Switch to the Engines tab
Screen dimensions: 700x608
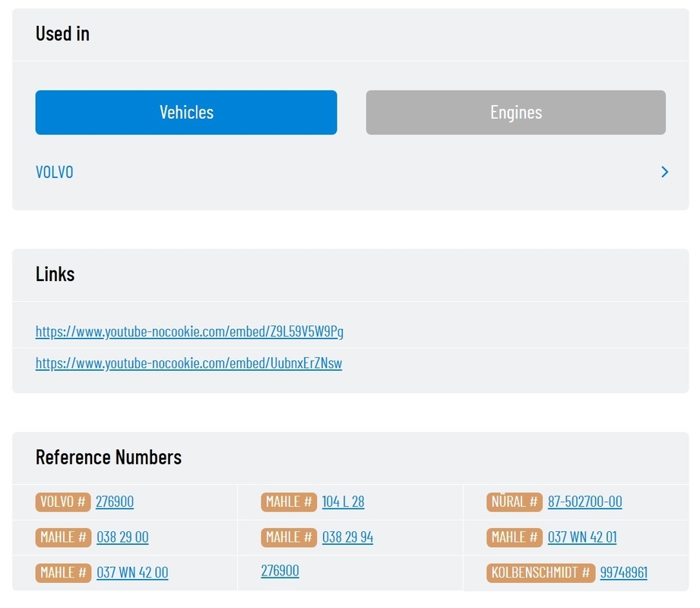coord(515,112)
